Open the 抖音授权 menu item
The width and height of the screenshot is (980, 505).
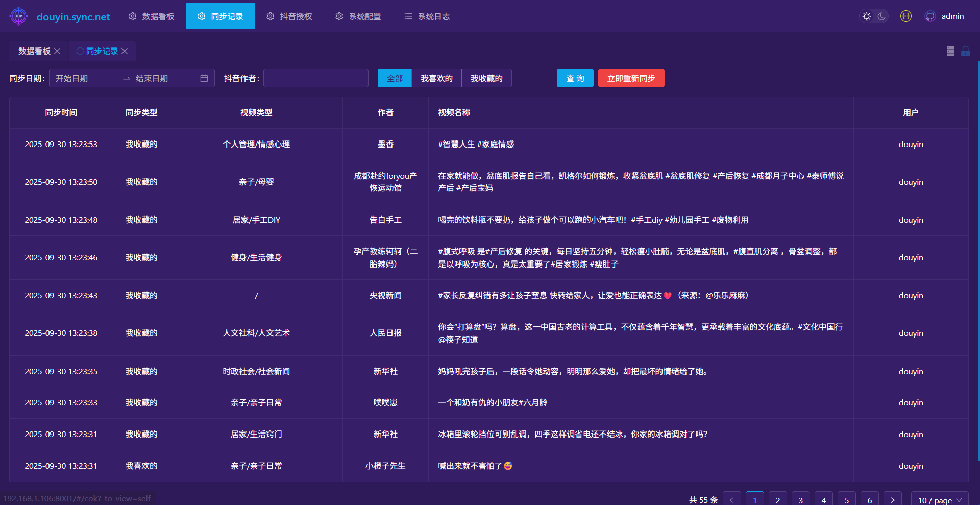click(289, 16)
